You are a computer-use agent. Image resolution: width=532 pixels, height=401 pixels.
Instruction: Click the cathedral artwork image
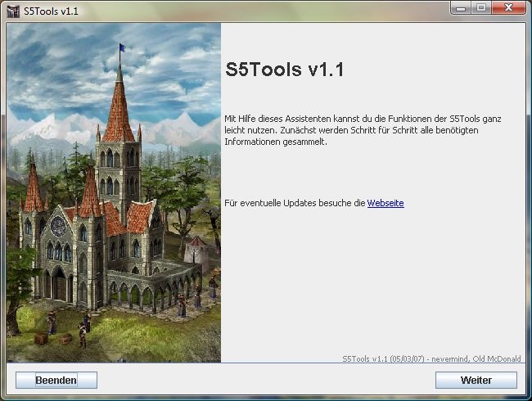[x=114, y=192]
